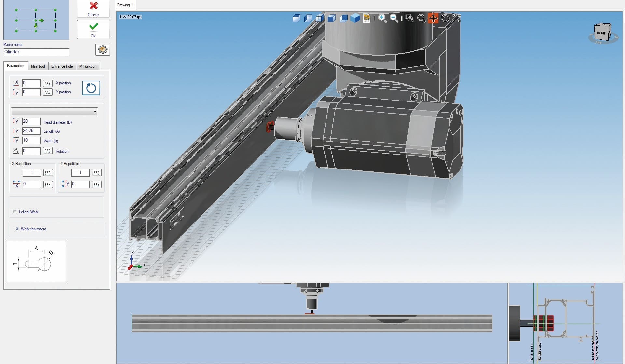Click the macro reference point diagram

pos(36,20)
